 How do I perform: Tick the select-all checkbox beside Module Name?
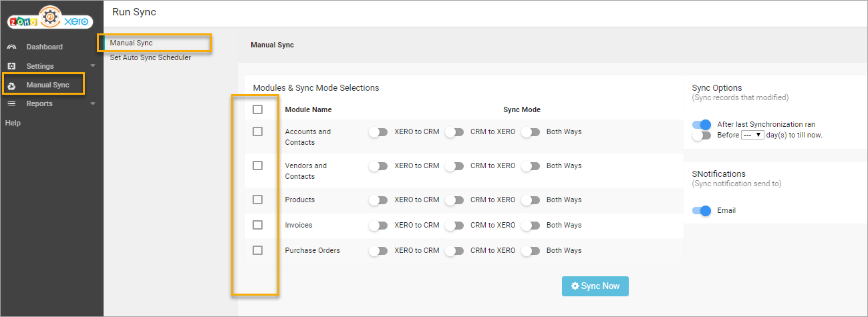tap(257, 109)
